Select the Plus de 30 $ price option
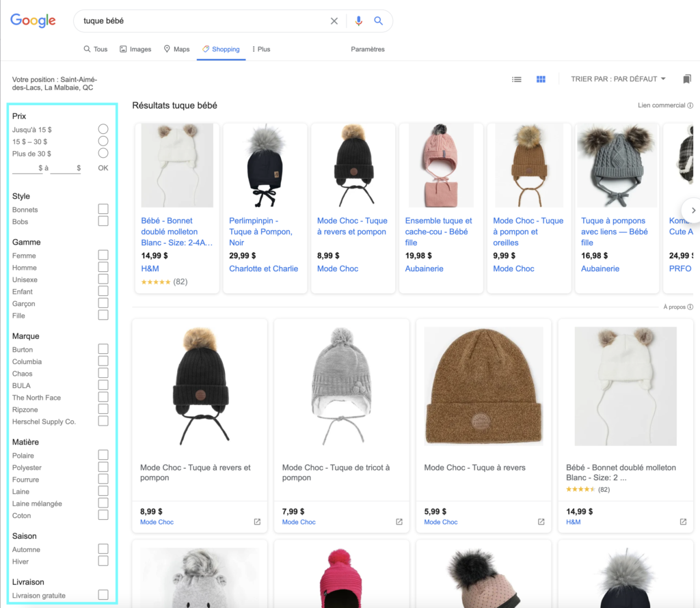700x608 pixels. 103,154
